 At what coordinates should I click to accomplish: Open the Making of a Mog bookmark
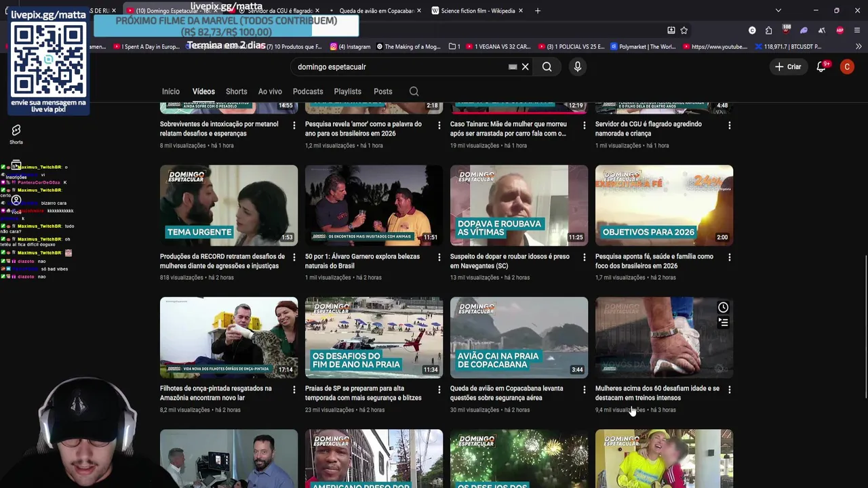point(408,47)
